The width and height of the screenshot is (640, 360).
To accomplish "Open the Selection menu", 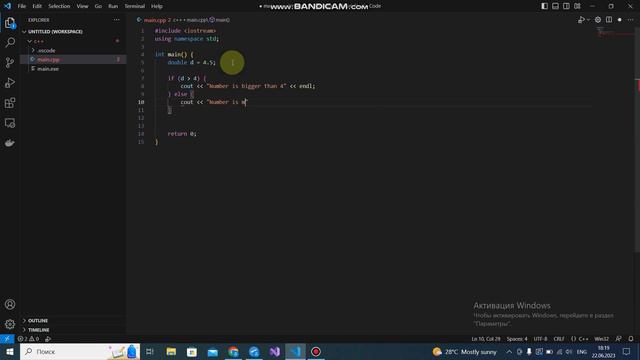I will [59, 6].
